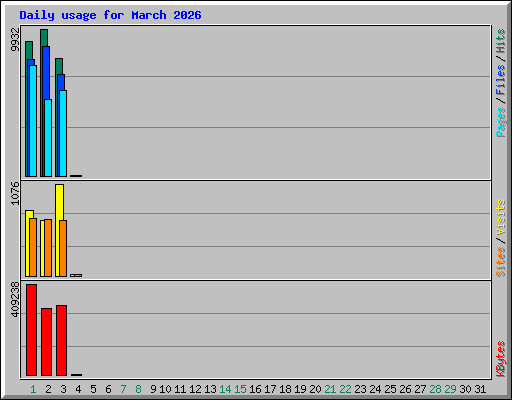512x400 pixels.
Task: Click the 'Sites' legend label
Action: click(x=500, y=262)
